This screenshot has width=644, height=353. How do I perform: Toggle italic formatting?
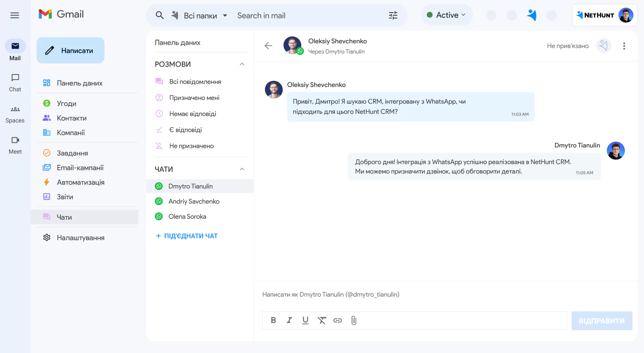pyautogui.click(x=289, y=320)
